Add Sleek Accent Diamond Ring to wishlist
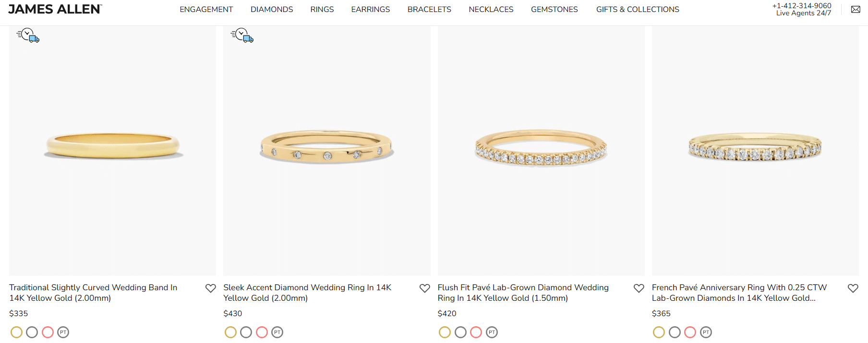 [x=424, y=288]
